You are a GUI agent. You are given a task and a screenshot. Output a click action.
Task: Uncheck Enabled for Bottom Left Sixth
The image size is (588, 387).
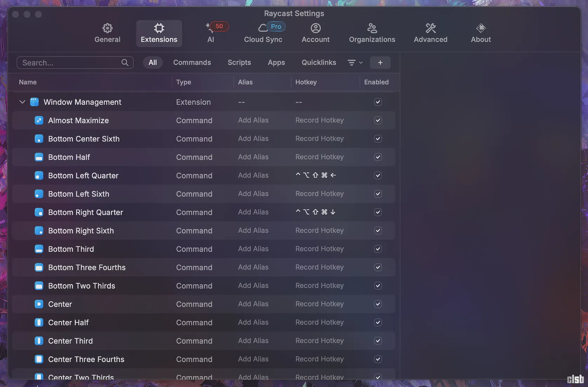tap(378, 194)
